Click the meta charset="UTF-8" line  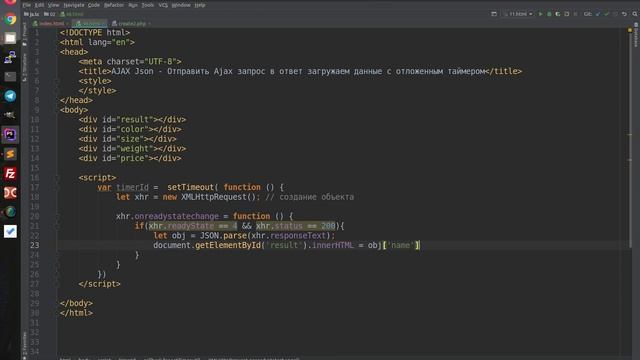click(130, 62)
